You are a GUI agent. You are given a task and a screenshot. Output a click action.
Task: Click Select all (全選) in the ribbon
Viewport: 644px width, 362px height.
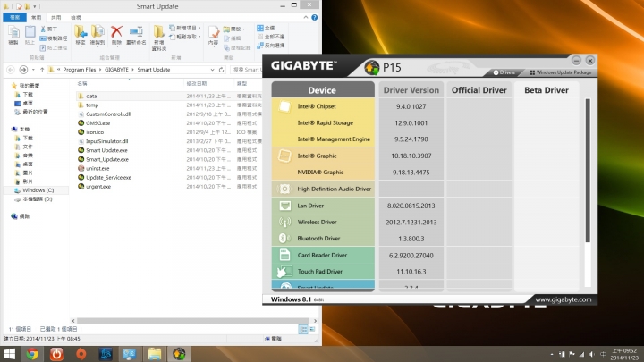click(x=266, y=28)
